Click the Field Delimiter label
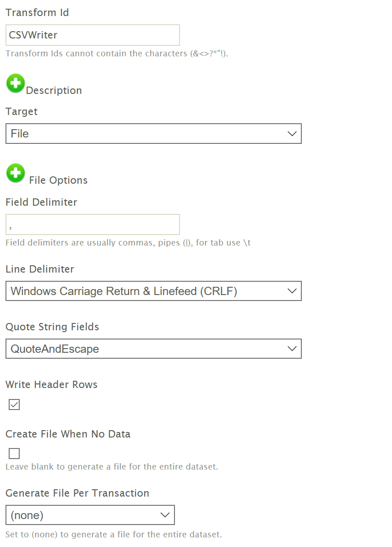 [x=41, y=202]
